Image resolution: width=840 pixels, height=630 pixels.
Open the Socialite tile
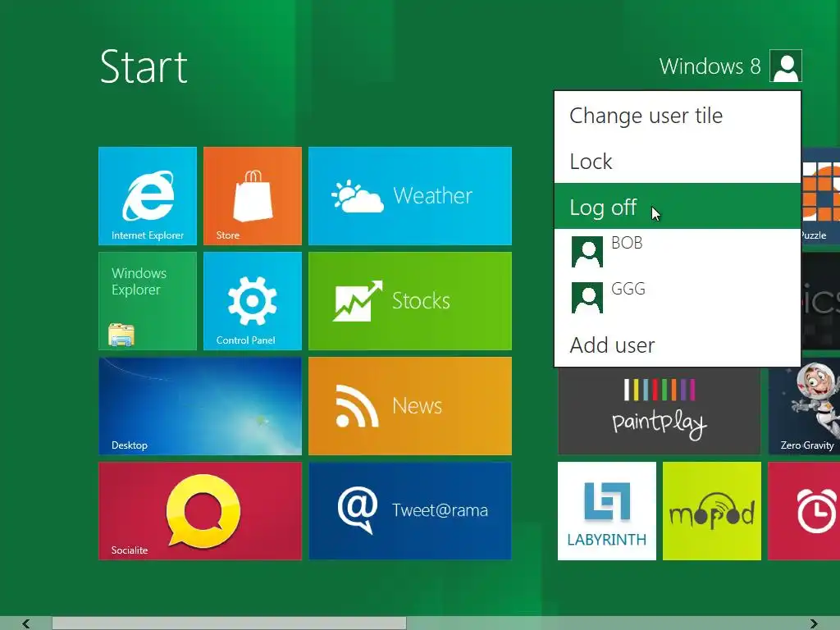click(x=200, y=510)
